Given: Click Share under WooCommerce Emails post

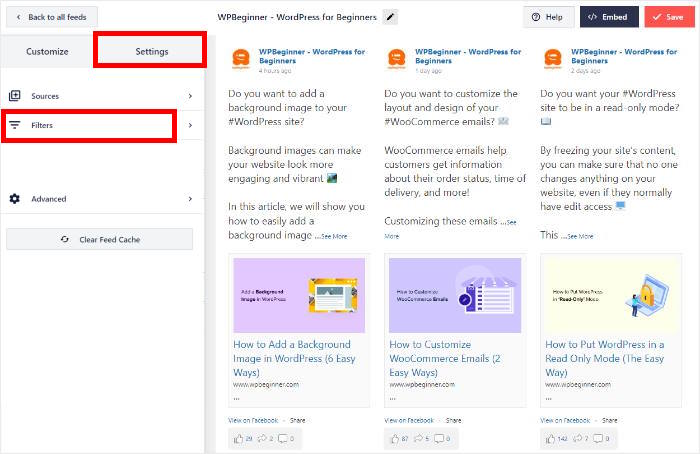Looking at the screenshot, I should [454, 421].
